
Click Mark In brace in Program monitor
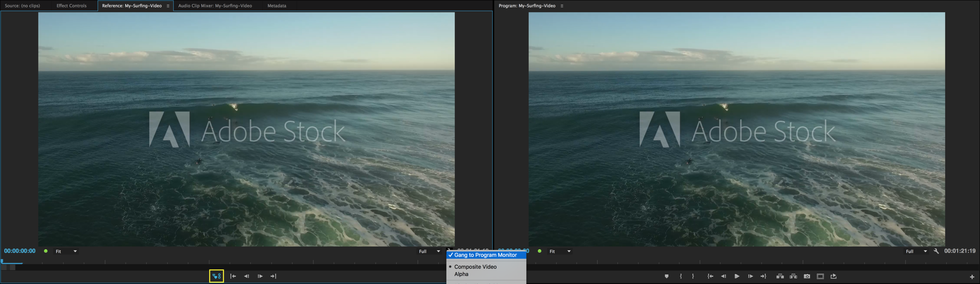[681, 276]
